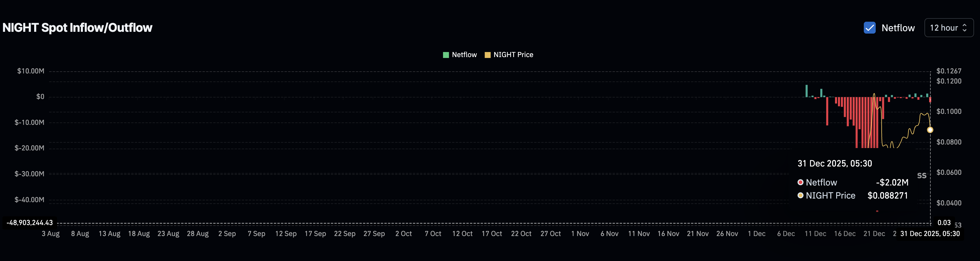Viewport: 980px width, 261px height.
Task: Toggle the NIGHT Price series via its legend label
Action: [513, 54]
